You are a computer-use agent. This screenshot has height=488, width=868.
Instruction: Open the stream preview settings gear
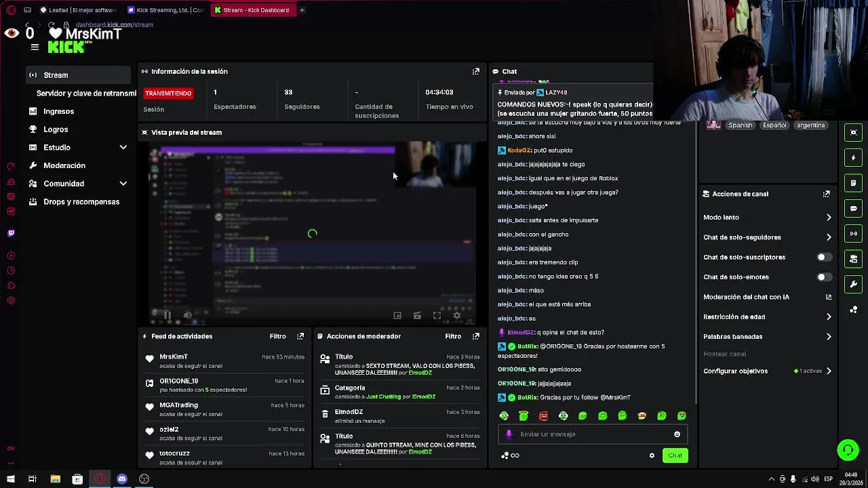(x=457, y=315)
